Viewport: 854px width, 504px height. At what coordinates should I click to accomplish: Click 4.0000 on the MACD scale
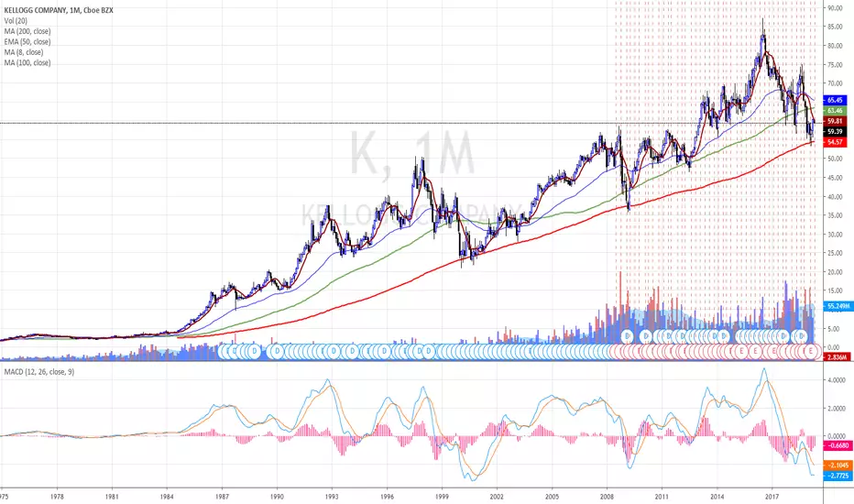[x=838, y=379]
